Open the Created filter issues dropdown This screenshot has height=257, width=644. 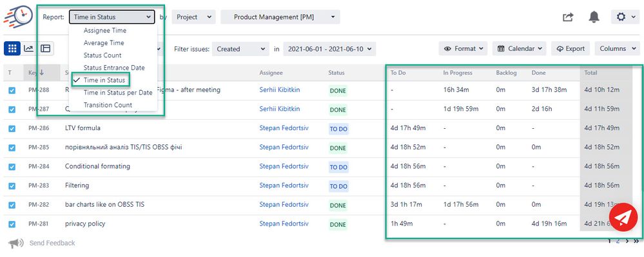pyautogui.click(x=240, y=49)
